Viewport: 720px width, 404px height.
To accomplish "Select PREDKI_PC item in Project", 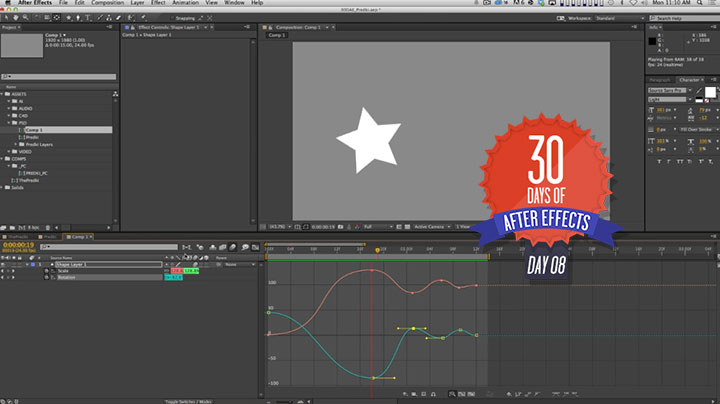I will click(x=37, y=173).
